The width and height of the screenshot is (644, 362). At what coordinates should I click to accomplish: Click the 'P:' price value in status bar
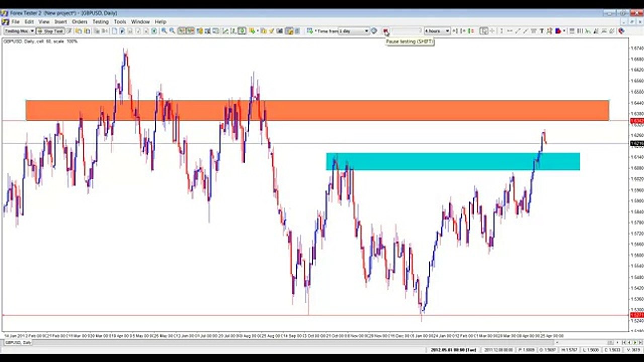[x=528, y=350]
